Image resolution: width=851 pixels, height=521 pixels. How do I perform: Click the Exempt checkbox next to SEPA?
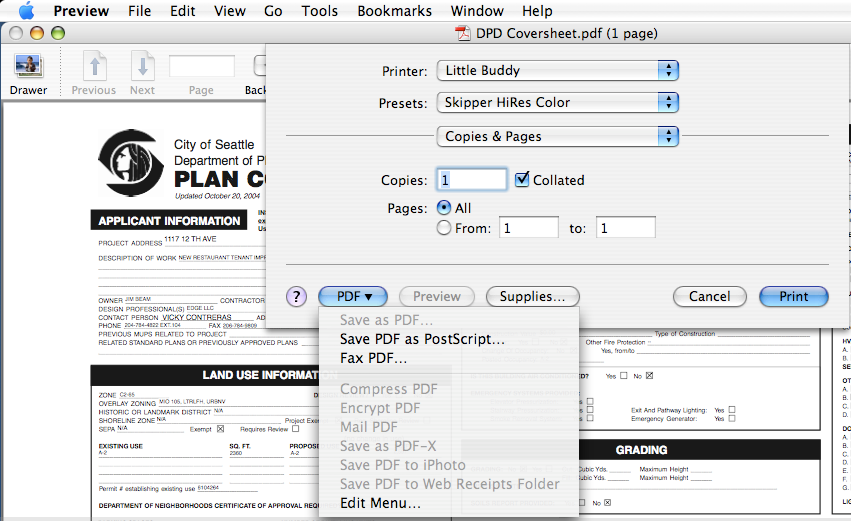220,429
